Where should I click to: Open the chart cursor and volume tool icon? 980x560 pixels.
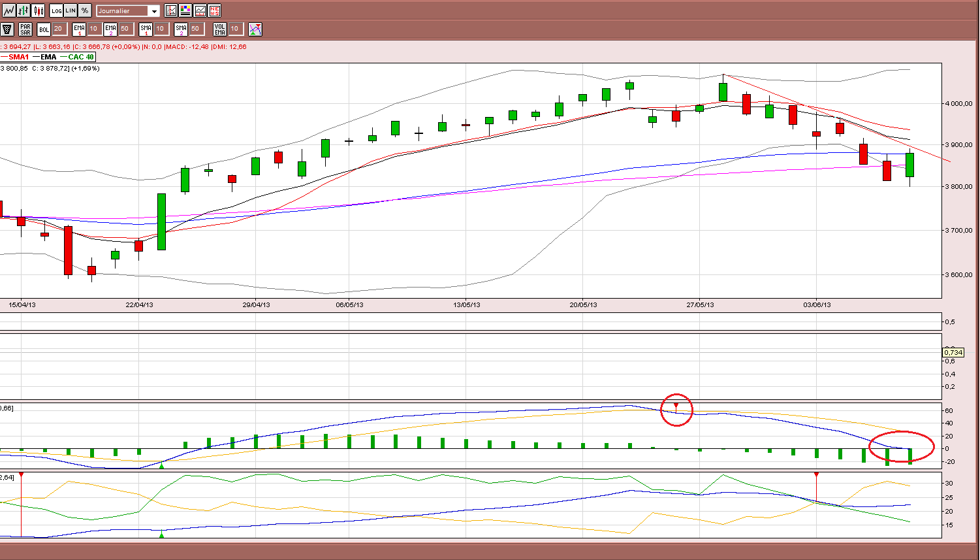pyautogui.click(x=171, y=10)
